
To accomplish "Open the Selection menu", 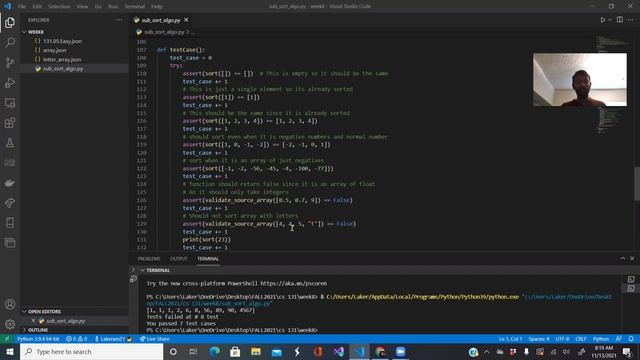I will click(x=59, y=7).
